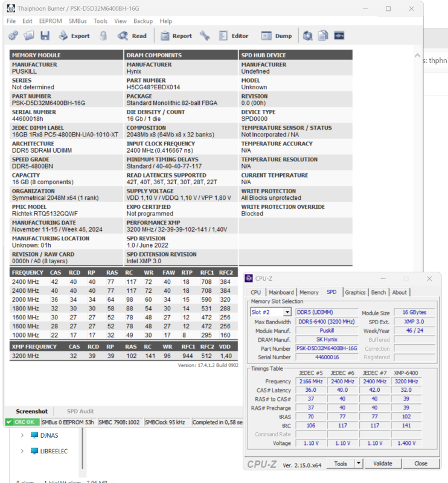Open the SMBus menu

(x=78, y=21)
